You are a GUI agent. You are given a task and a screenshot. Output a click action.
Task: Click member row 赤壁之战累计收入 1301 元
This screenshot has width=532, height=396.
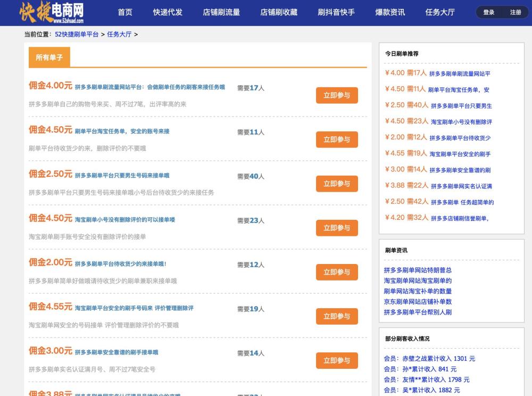click(429, 359)
